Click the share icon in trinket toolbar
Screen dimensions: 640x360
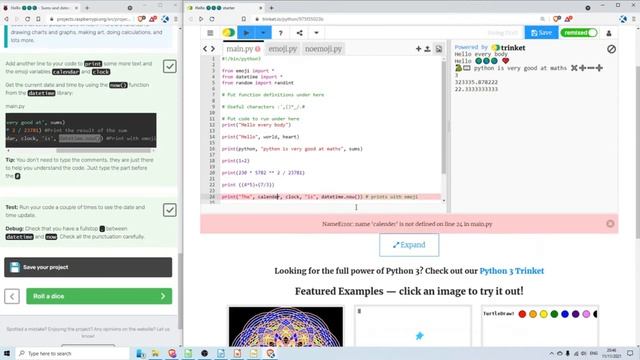click(300, 33)
